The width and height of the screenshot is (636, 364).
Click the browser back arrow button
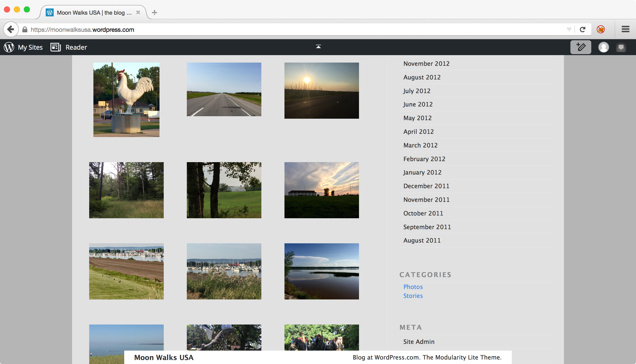tap(10, 30)
